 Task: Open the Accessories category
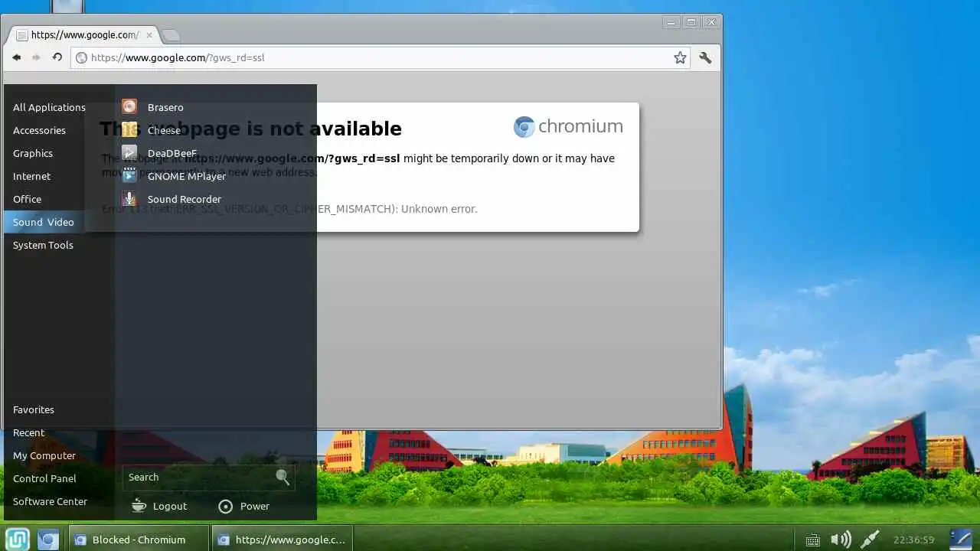[39, 130]
